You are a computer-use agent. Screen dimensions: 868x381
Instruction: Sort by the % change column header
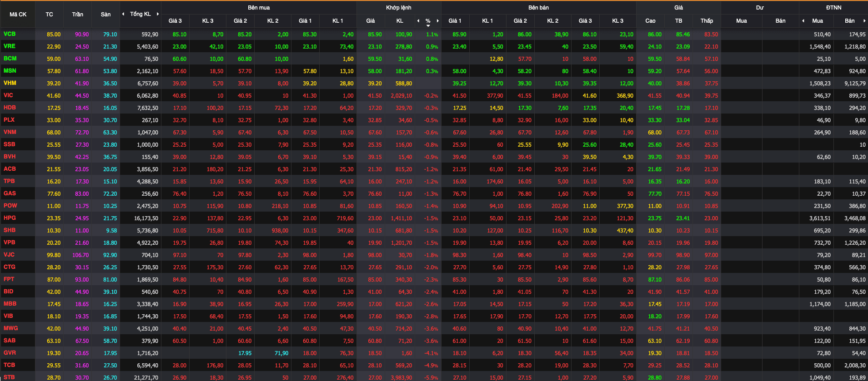pos(428,21)
